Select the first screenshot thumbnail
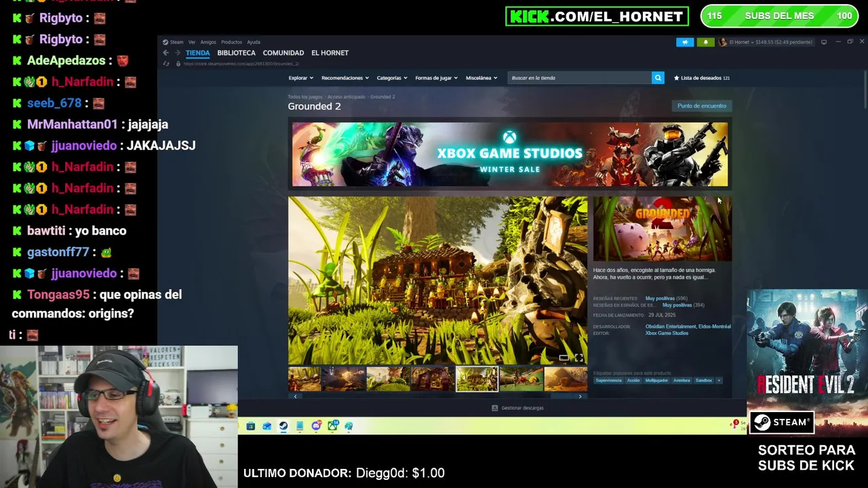 tap(304, 379)
